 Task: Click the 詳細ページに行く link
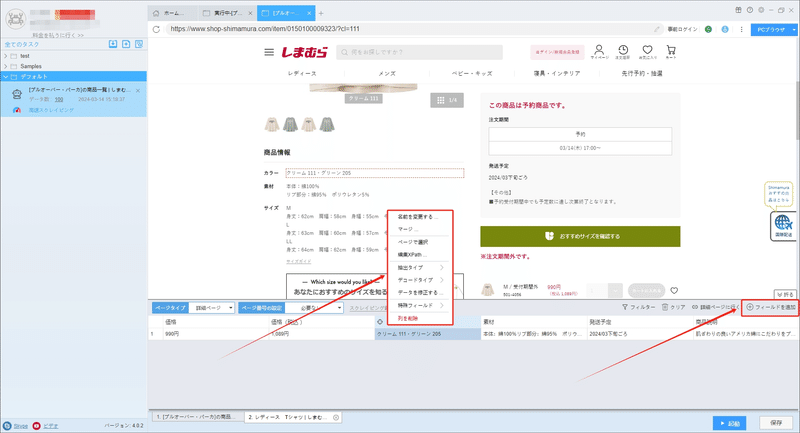(715, 307)
